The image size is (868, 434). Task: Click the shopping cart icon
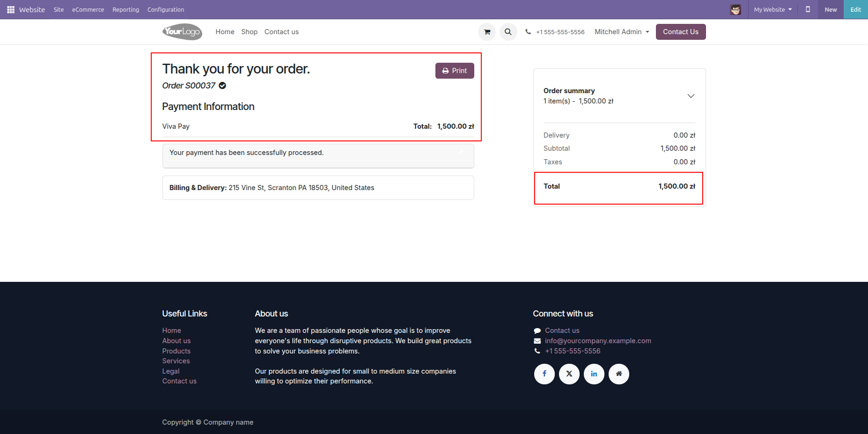click(487, 32)
